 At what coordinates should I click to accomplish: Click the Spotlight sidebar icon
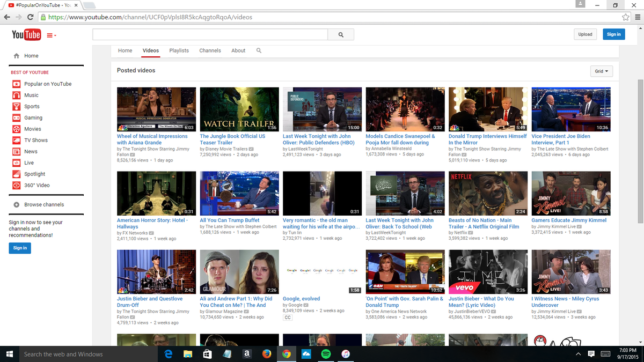(17, 174)
